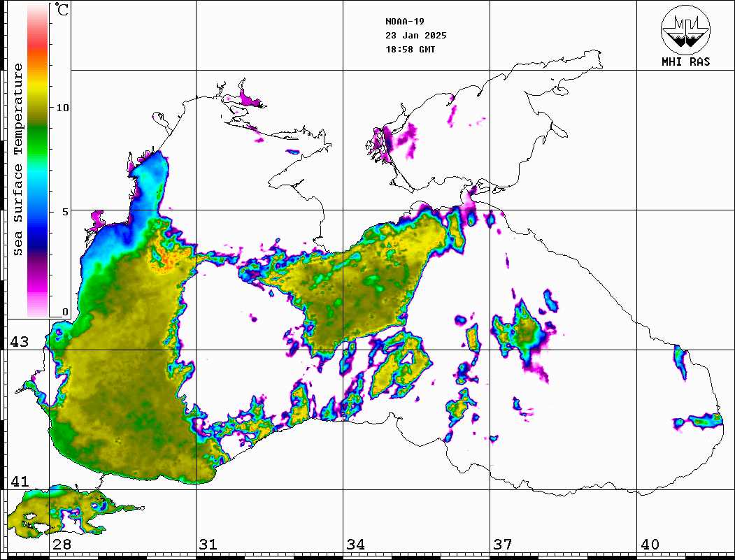The height and width of the screenshot is (560, 735).
Task: Pick the cyan region of color scale
Action: (38, 175)
